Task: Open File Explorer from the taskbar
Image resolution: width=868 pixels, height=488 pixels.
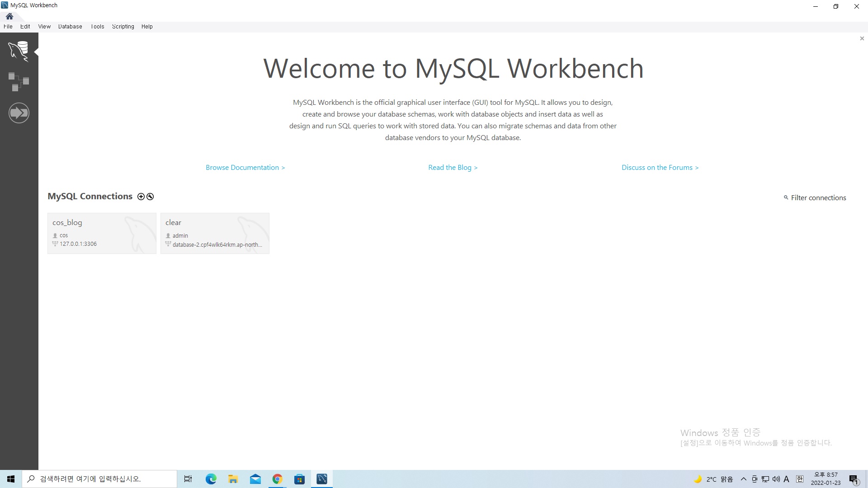Action: pyautogui.click(x=233, y=479)
